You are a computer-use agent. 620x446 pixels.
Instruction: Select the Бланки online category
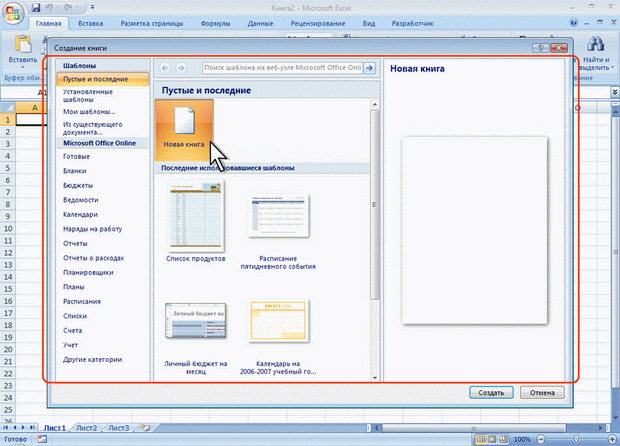(x=75, y=171)
